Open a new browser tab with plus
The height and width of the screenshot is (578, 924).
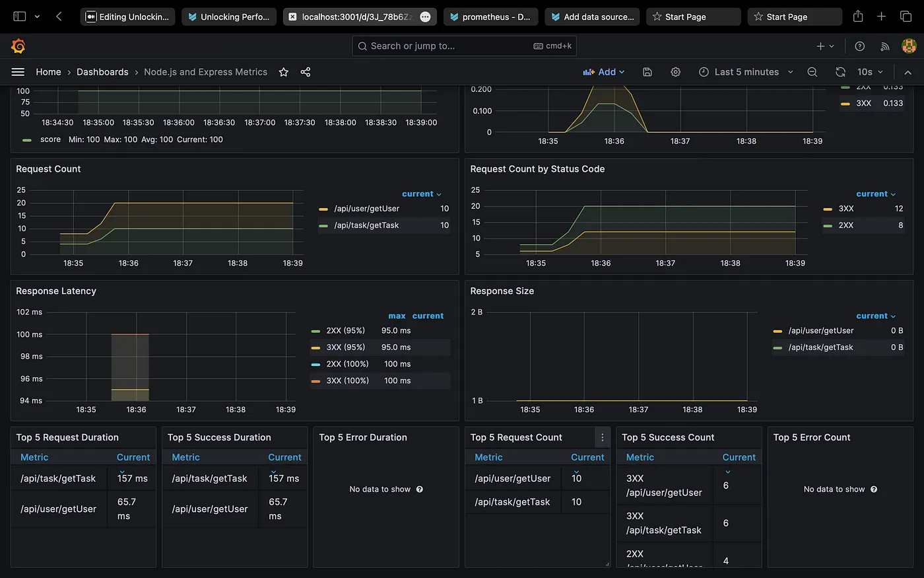tap(881, 17)
